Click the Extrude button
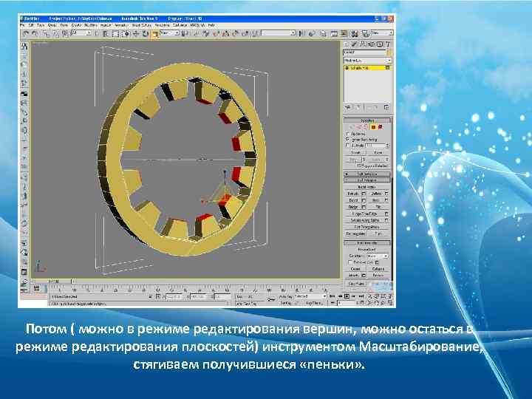The height and width of the screenshot is (399, 532). pos(353,194)
